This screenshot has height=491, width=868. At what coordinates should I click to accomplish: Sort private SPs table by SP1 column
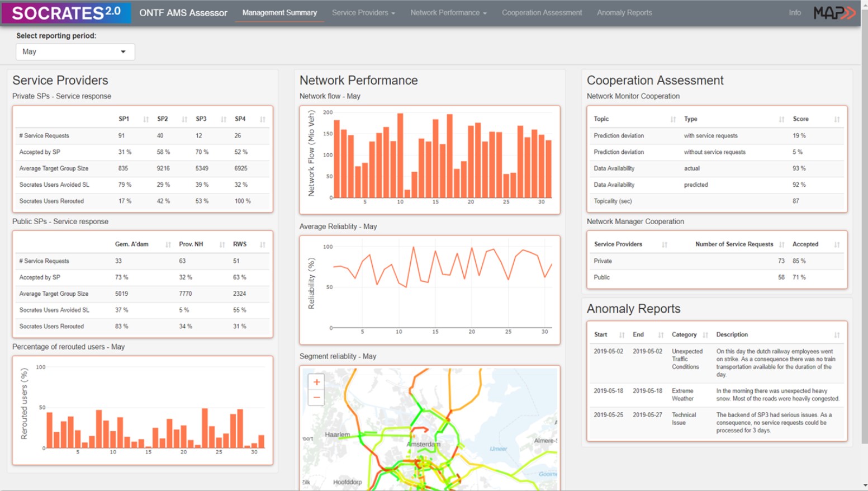coord(146,119)
